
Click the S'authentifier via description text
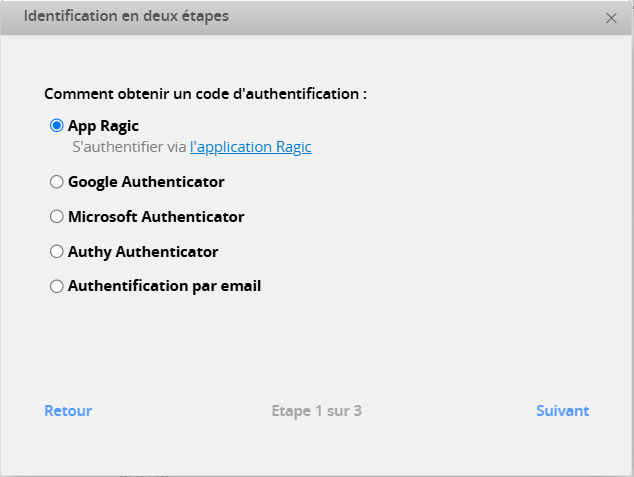[129, 147]
